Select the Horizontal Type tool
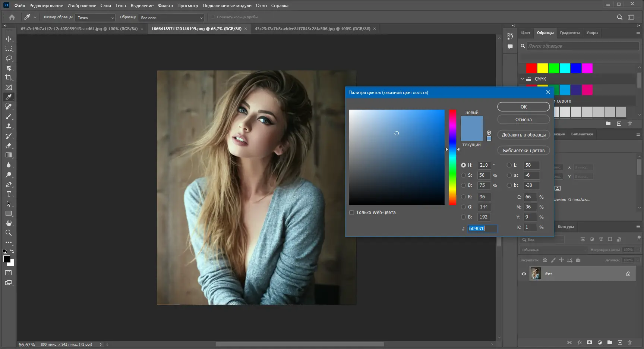The image size is (644, 349). click(x=9, y=194)
